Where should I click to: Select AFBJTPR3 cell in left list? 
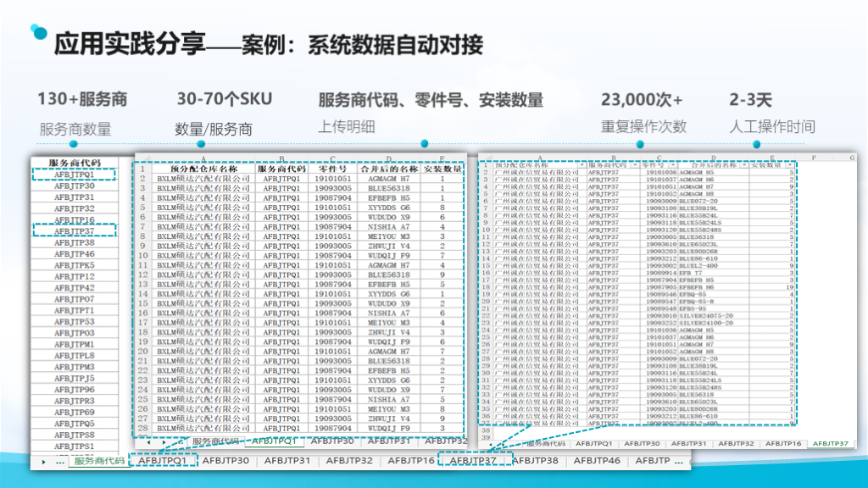[75, 401]
